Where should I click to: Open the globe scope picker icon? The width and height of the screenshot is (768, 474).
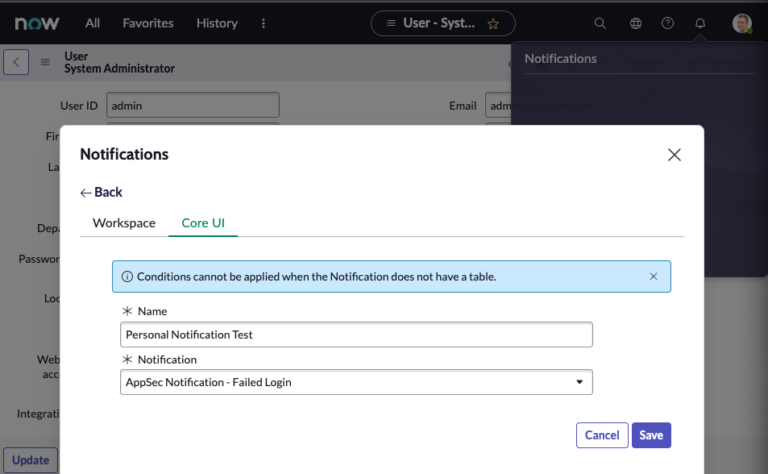coord(635,23)
